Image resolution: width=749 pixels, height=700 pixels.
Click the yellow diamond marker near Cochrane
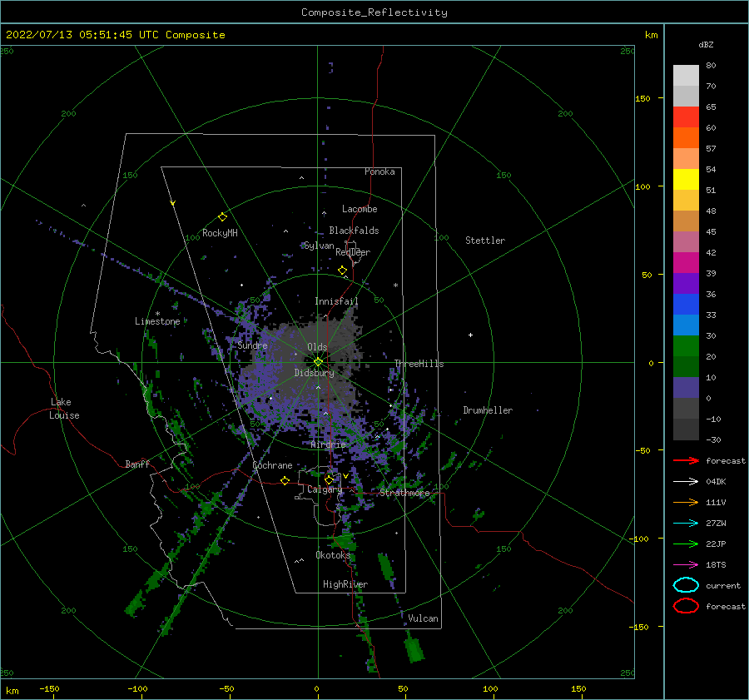coord(285,480)
